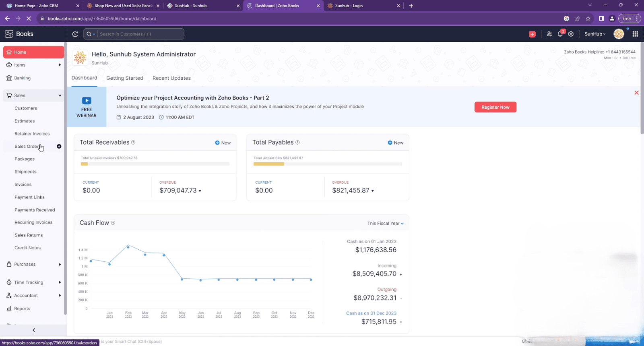
Task: Expand overdue payables $821,455.87 dropdown
Action: pos(373,191)
